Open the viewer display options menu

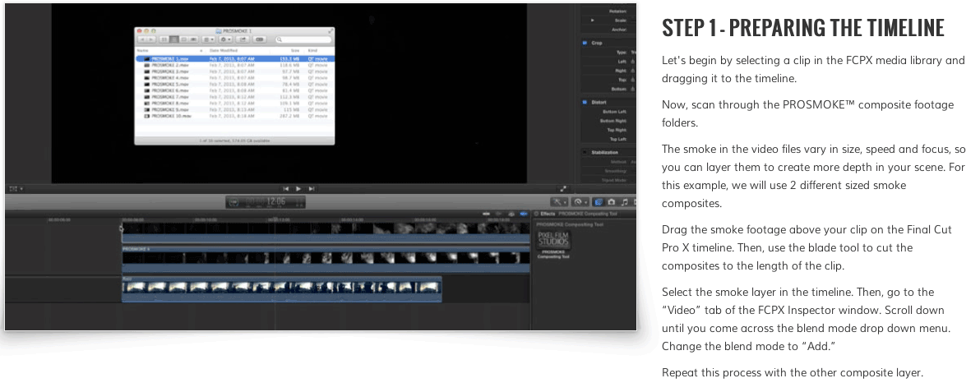[16, 189]
